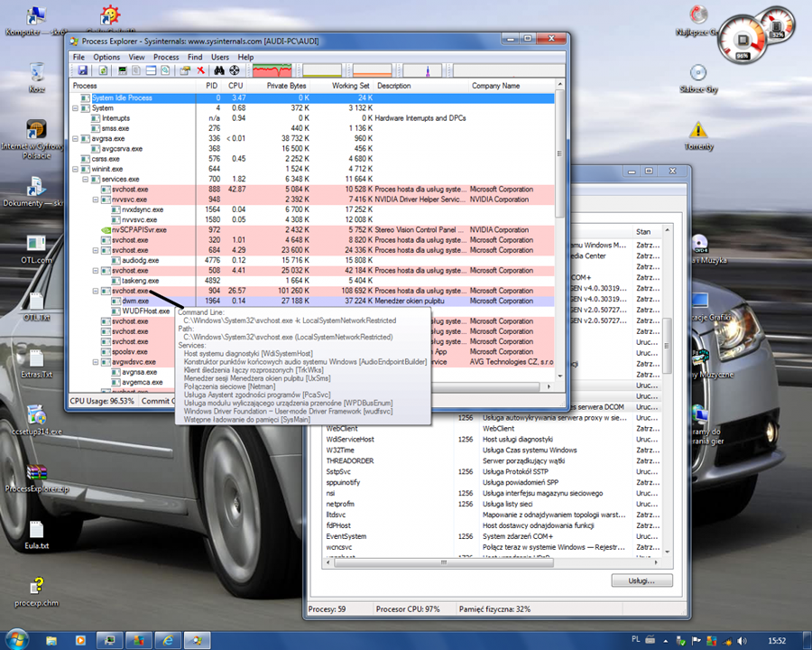The image size is (812, 650).
Task: Click the red X Kill Process icon
Action: (x=200, y=70)
